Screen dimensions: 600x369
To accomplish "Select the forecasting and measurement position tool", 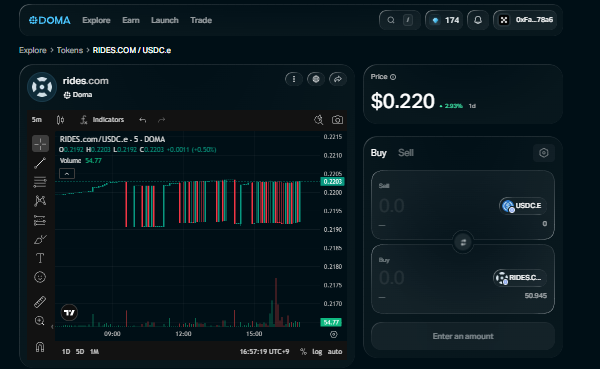I will 40,220.
